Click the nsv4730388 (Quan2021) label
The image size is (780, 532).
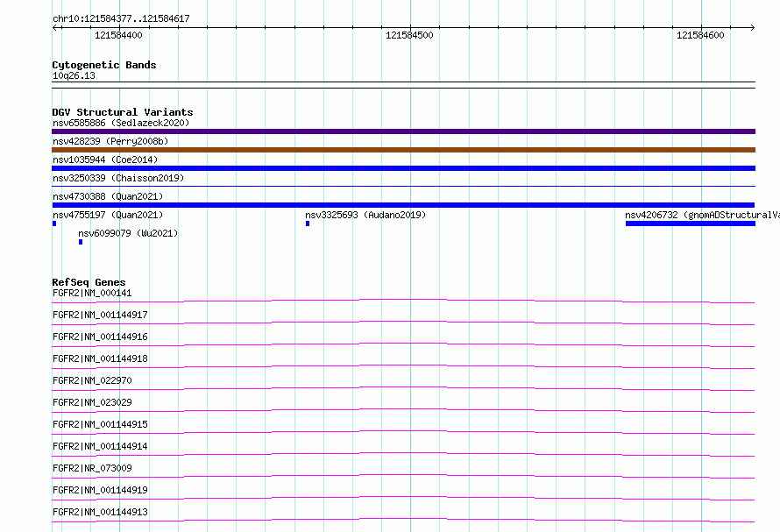coord(108,196)
